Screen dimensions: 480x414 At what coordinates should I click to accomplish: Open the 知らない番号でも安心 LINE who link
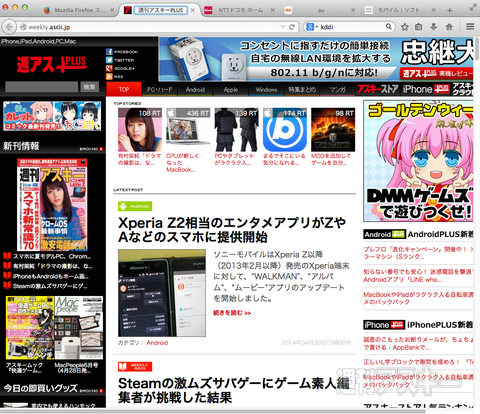point(418,276)
